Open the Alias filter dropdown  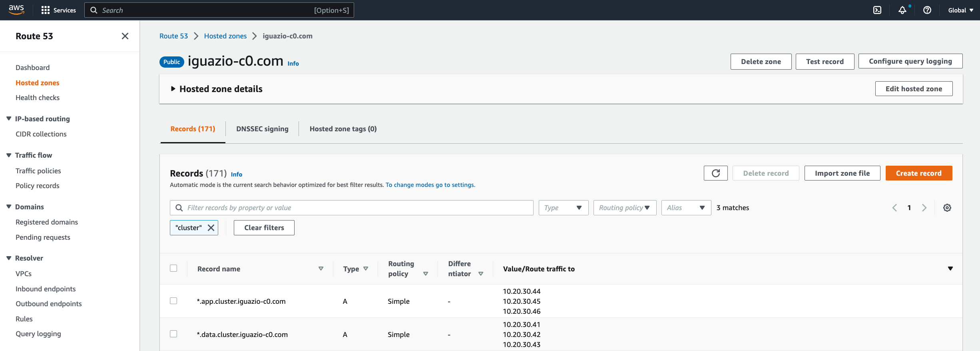coord(686,208)
